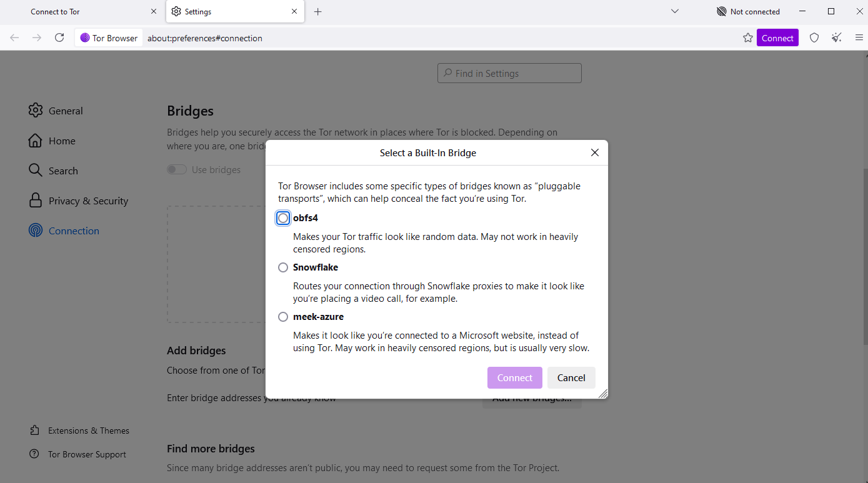
Task: Go back with the back arrow
Action: [14, 37]
